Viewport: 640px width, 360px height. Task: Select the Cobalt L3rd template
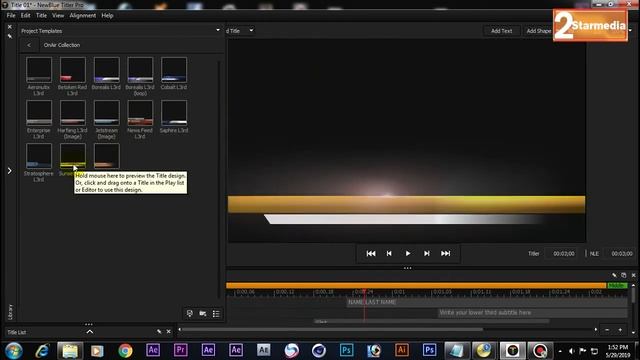[174, 70]
